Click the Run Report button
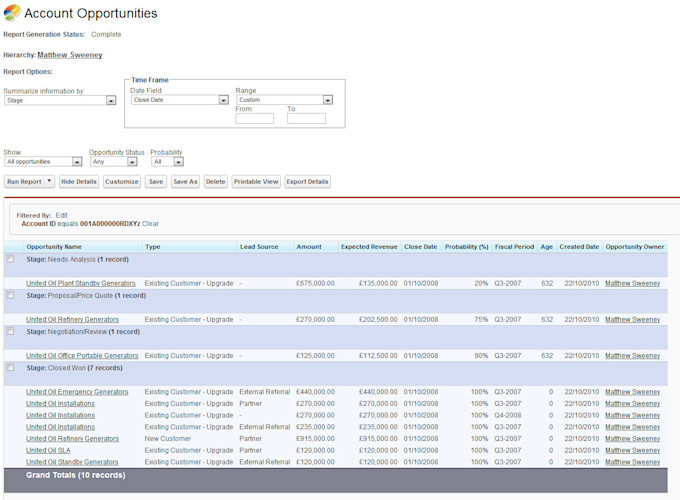The image size is (680, 500). click(x=24, y=181)
